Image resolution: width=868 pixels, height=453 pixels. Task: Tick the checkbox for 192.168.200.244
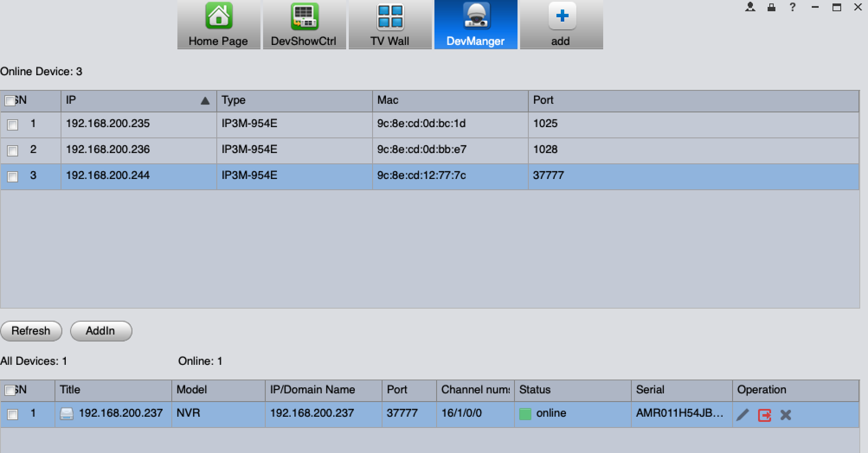point(13,177)
